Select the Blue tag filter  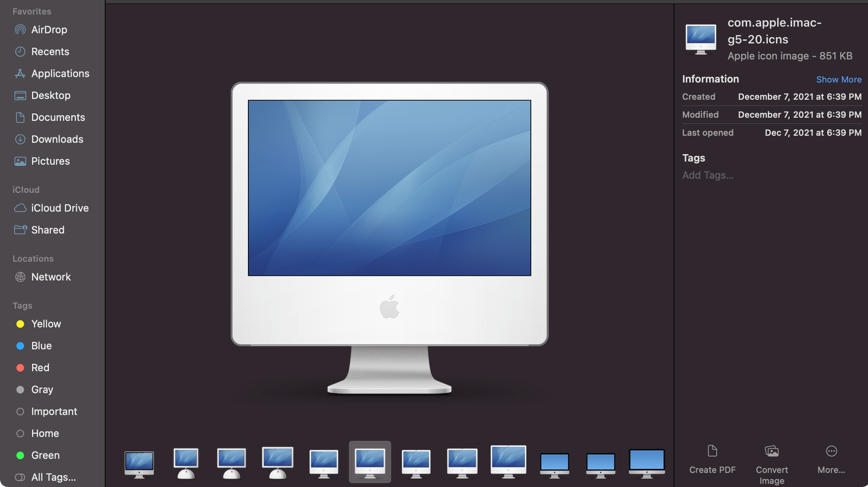point(41,345)
